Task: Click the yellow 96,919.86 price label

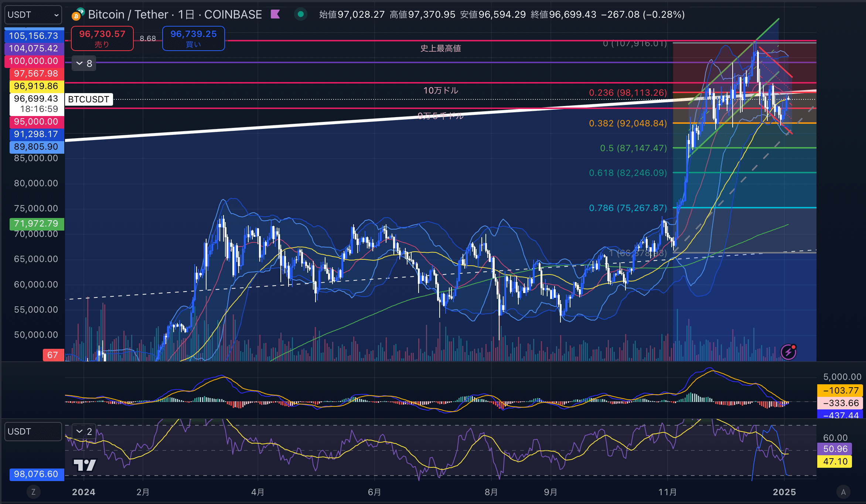Action: pos(36,86)
